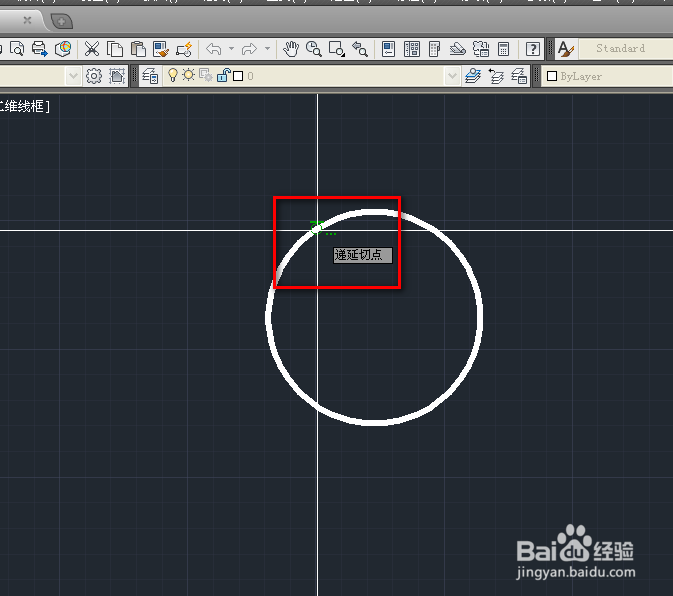Click Make Object's Layer Current icon
The height and width of the screenshot is (596, 673).
coord(473,76)
